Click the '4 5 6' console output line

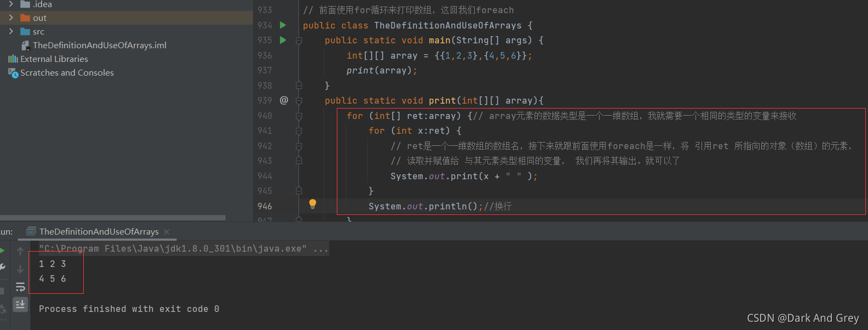click(x=53, y=279)
